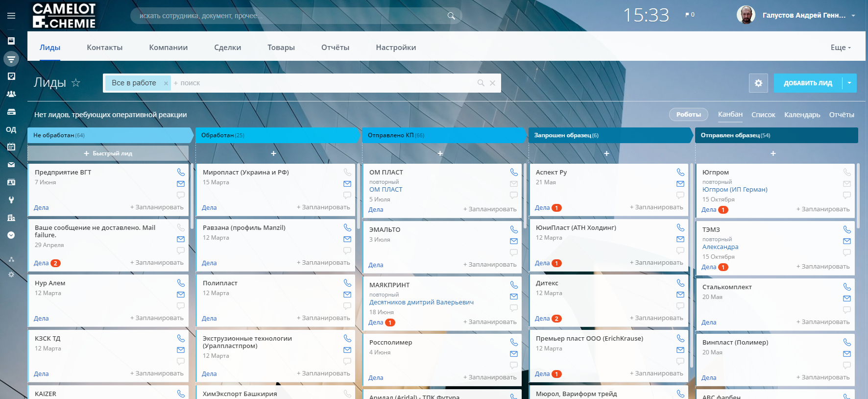Clear the leads filter with X icon
Screen dimensions: 868x399
[x=493, y=83]
